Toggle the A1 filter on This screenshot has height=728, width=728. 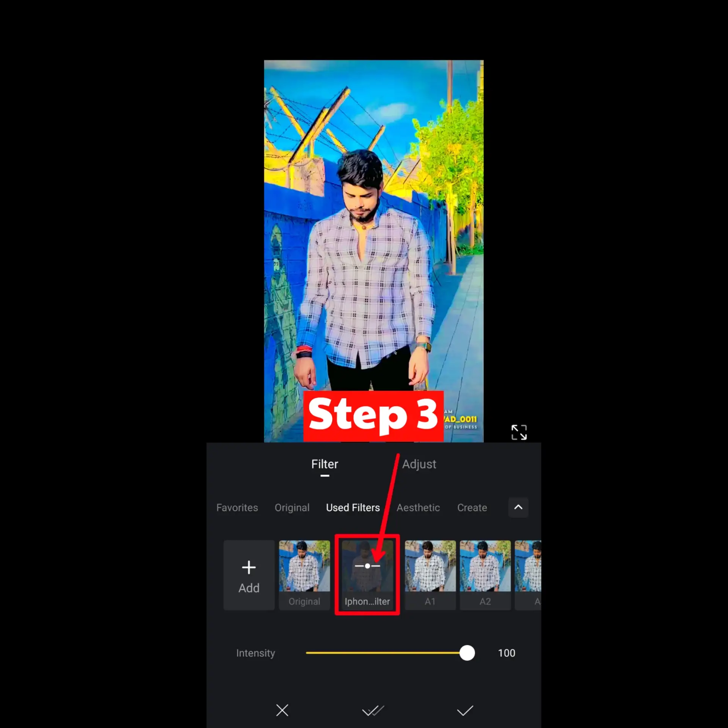[430, 575]
